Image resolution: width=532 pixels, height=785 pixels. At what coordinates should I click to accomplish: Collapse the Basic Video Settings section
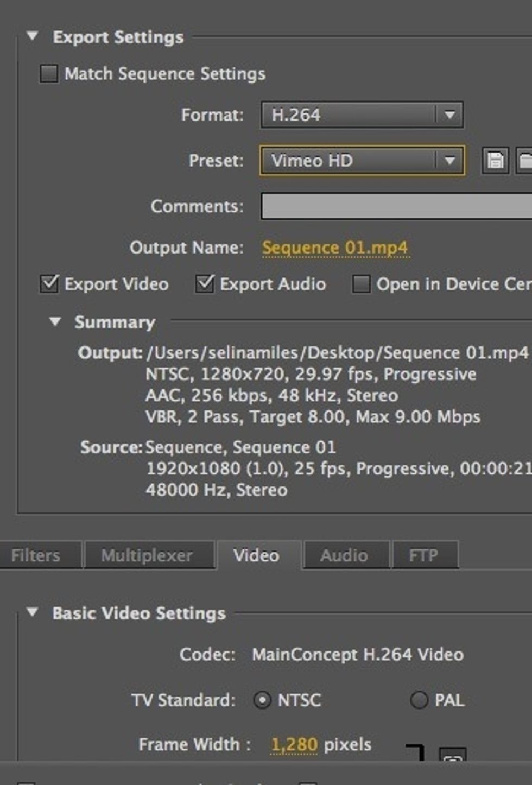pyautogui.click(x=32, y=613)
